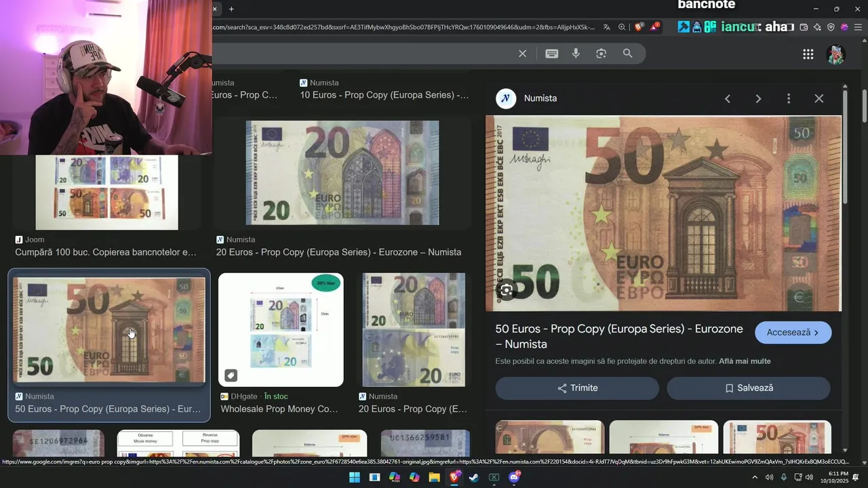Go to next image in the preview panel
868x488 pixels.
(758, 98)
